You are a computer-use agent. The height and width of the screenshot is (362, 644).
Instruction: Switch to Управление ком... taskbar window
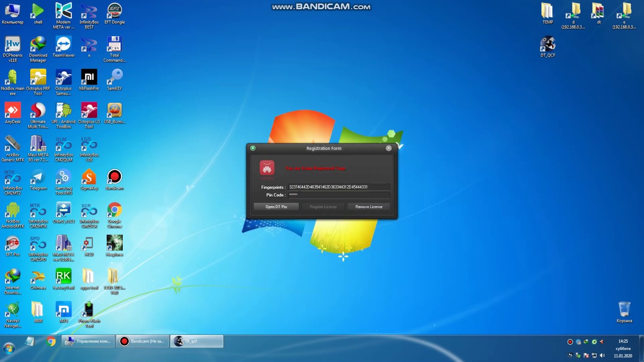pyautogui.click(x=88, y=341)
